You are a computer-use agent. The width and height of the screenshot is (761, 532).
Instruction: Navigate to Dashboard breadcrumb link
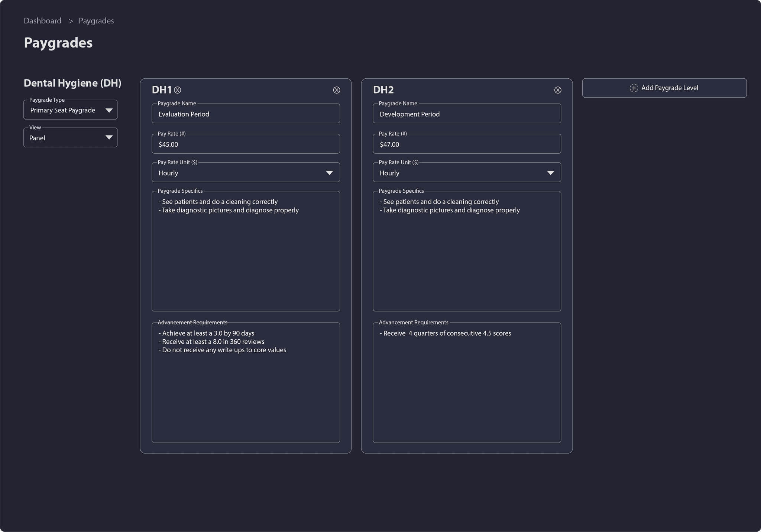pos(42,21)
